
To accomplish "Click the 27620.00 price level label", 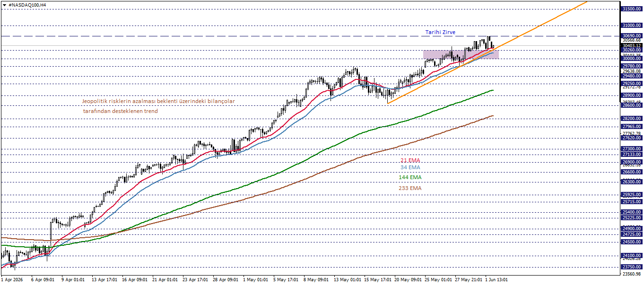I will [x=632, y=138].
